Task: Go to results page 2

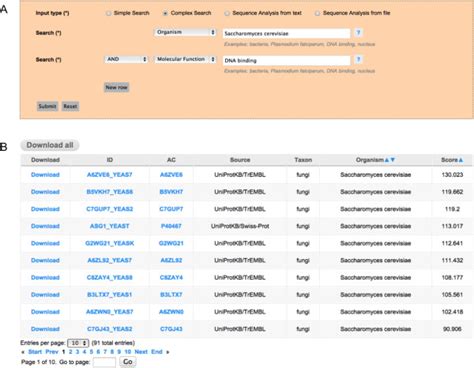Action: pos(70,352)
